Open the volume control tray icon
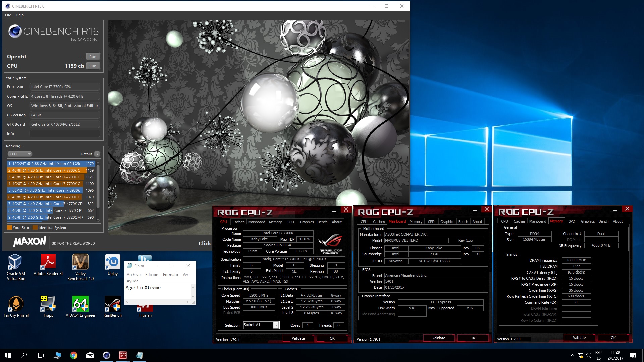The height and width of the screenshot is (362, 644). 589,355
